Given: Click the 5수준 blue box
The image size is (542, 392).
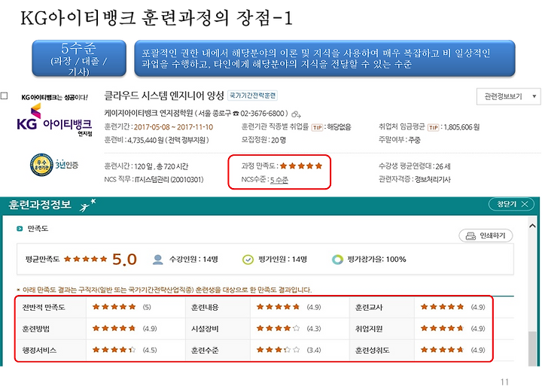Looking at the screenshot, I should tap(79, 58).
